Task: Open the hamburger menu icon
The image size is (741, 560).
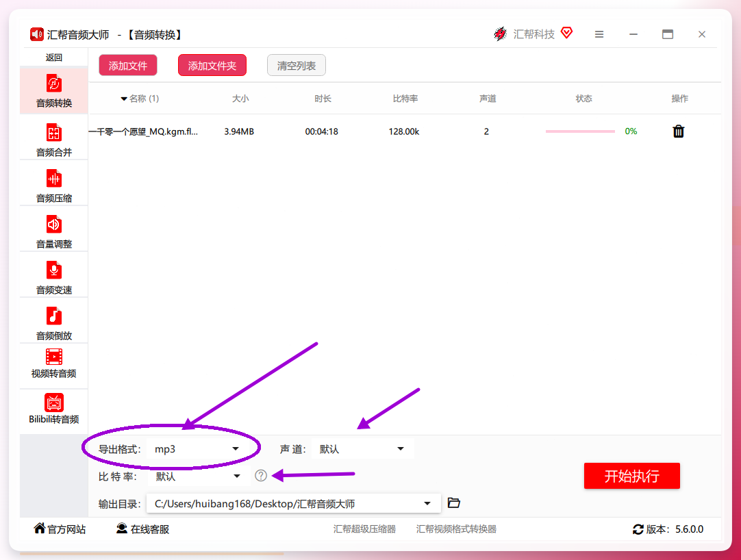Action: click(599, 34)
